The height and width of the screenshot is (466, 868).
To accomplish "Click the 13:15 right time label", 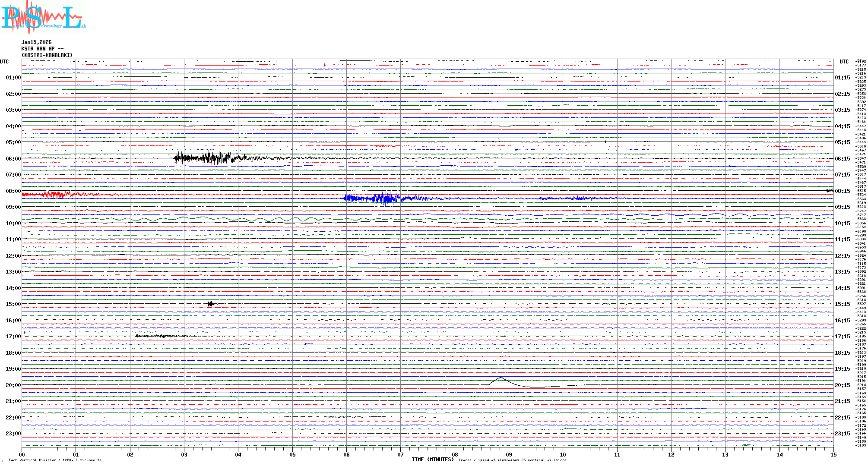I will 842,272.
